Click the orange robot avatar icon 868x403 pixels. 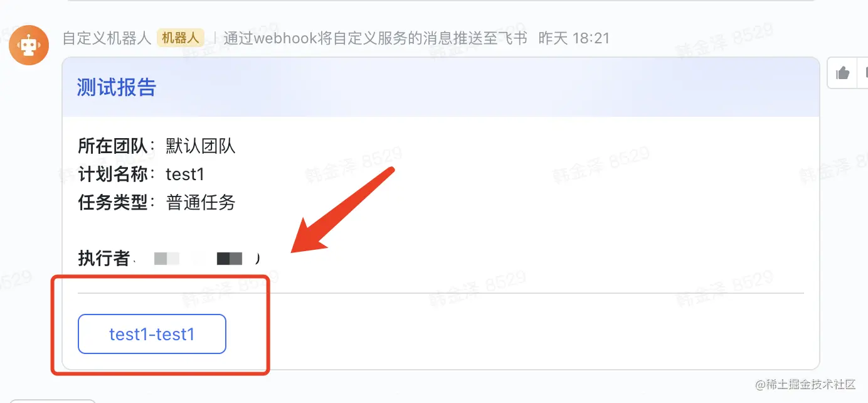point(29,45)
